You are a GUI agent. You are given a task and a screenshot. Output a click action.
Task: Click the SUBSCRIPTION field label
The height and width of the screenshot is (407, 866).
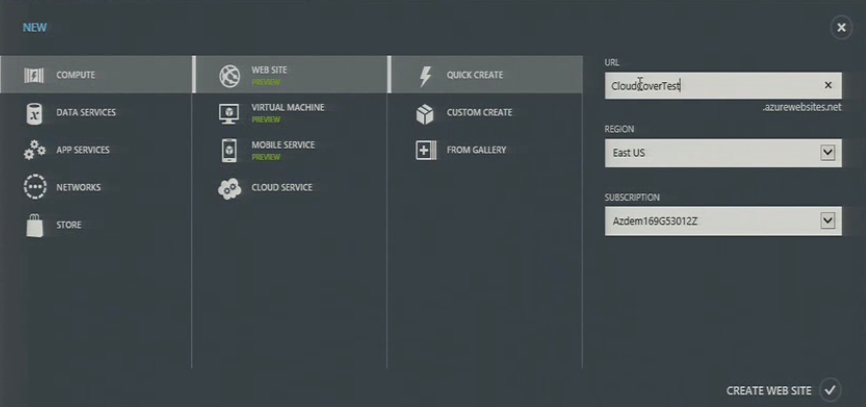tap(632, 198)
